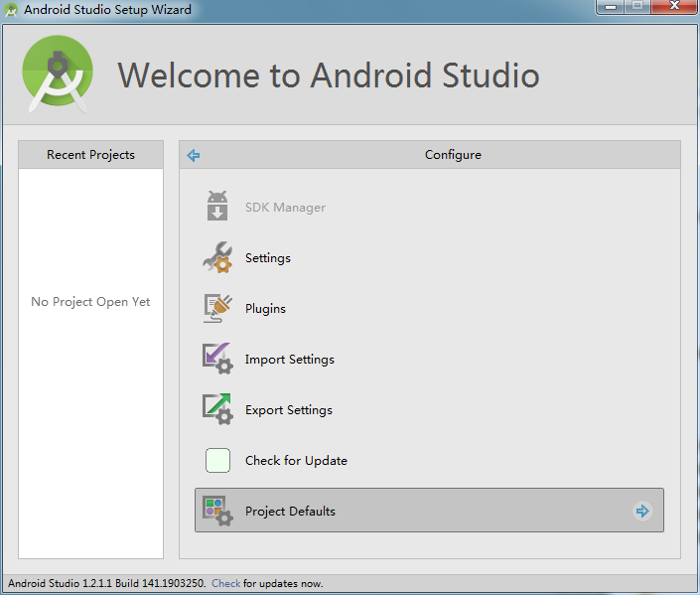Click the Project Defaults icon
The height and width of the screenshot is (595, 700).
pos(217,511)
